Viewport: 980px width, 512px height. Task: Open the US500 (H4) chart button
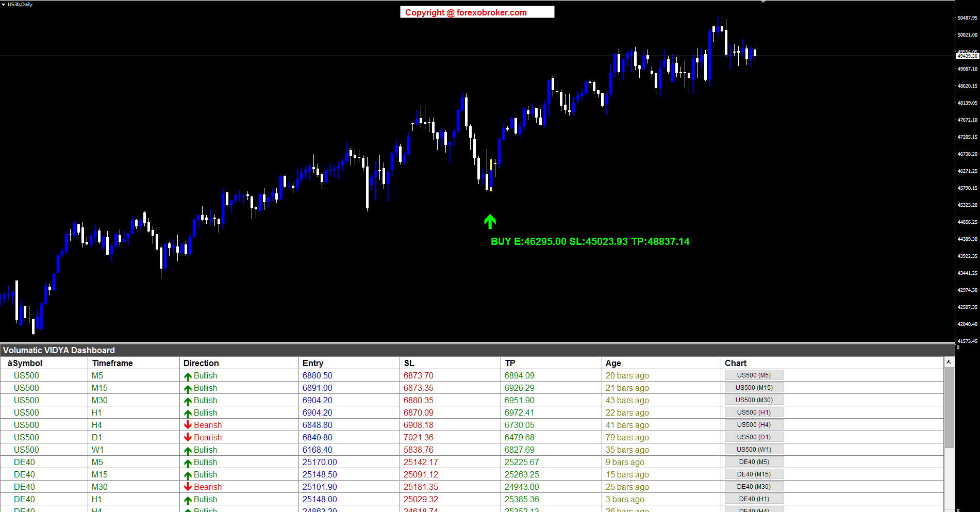(754, 425)
